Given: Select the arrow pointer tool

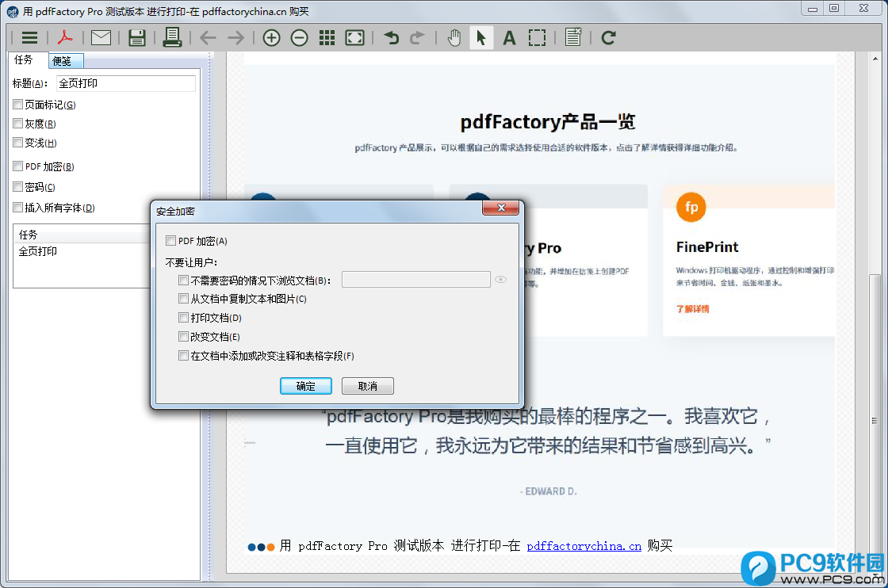Looking at the screenshot, I should pos(481,38).
